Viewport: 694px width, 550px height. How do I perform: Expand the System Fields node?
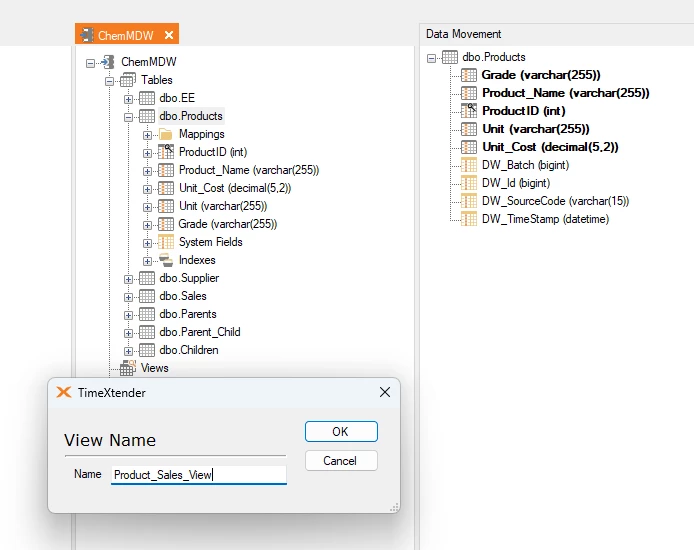pyautogui.click(x=147, y=243)
